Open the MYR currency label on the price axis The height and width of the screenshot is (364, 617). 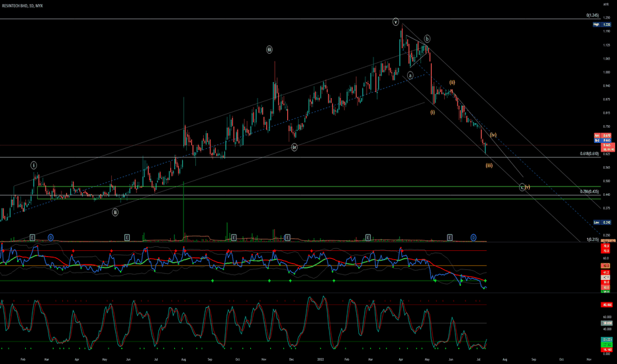606,5
